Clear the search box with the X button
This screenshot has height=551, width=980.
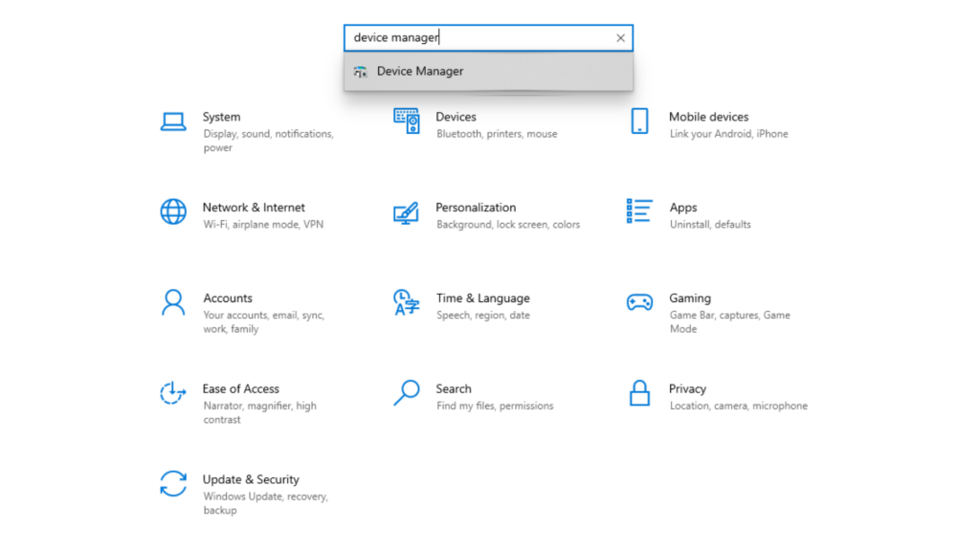pos(620,38)
